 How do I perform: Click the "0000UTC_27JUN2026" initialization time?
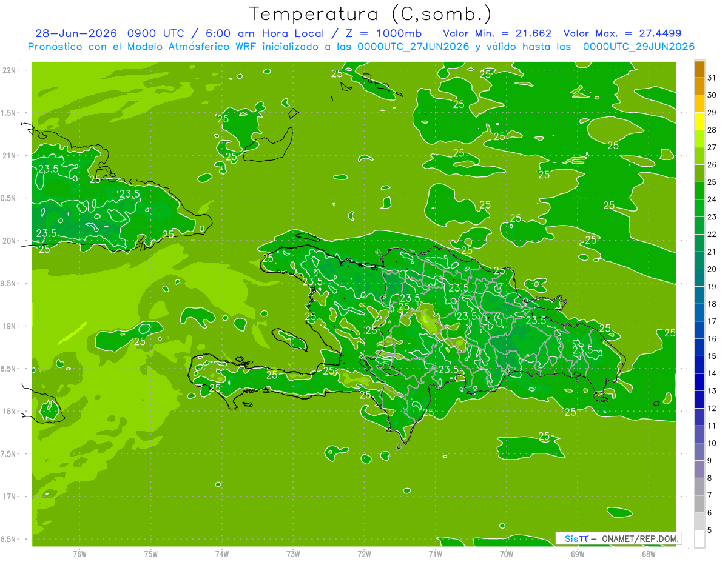(413, 47)
